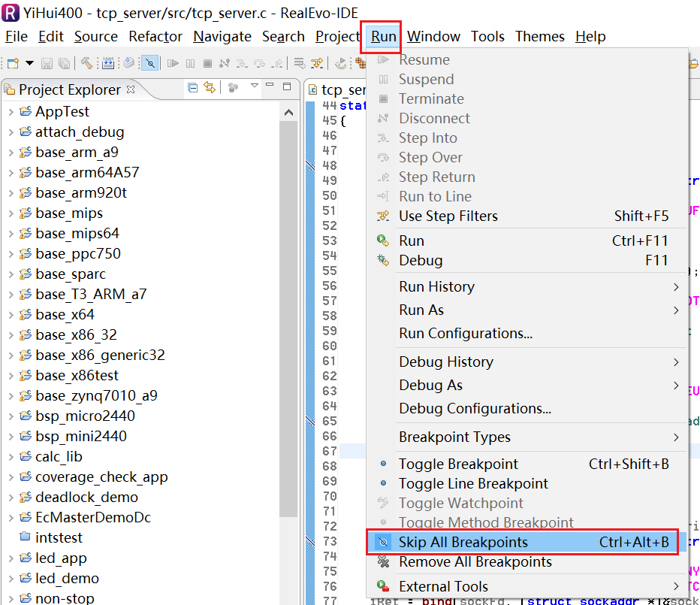Click the Suspend toolbar icon
The height and width of the screenshot is (605, 700).
click(190, 63)
